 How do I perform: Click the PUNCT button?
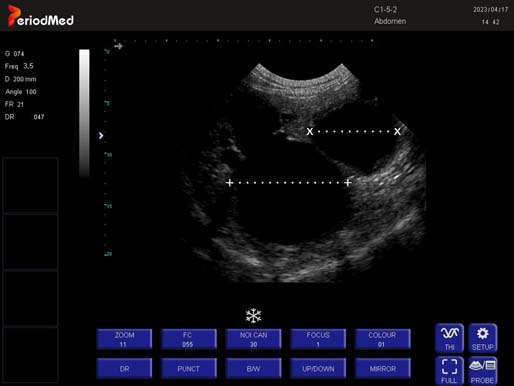point(189,368)
